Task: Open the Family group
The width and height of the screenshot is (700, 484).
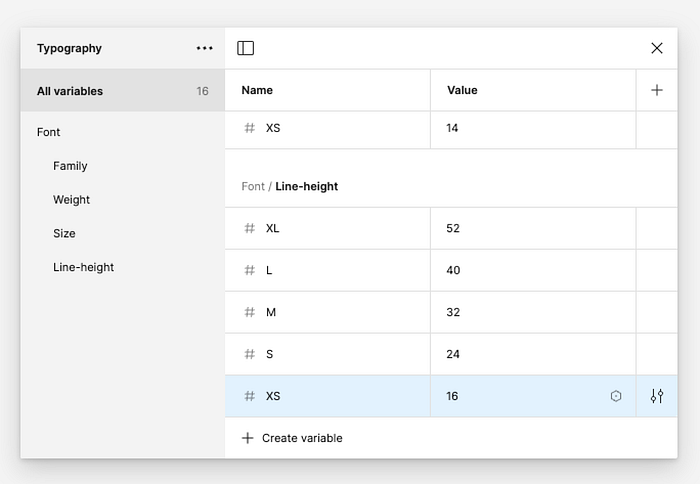Action: pos(70,166)
